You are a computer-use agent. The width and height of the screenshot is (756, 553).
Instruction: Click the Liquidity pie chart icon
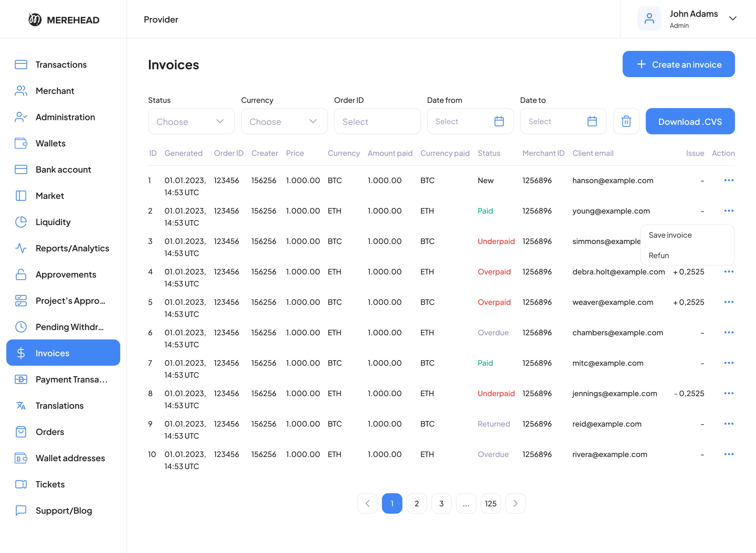point(21,222)
